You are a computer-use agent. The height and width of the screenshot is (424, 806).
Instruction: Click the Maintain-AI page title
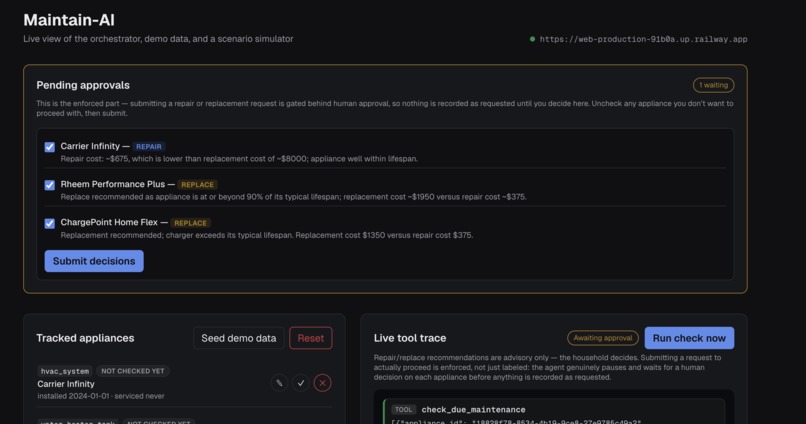coord(69,20)
